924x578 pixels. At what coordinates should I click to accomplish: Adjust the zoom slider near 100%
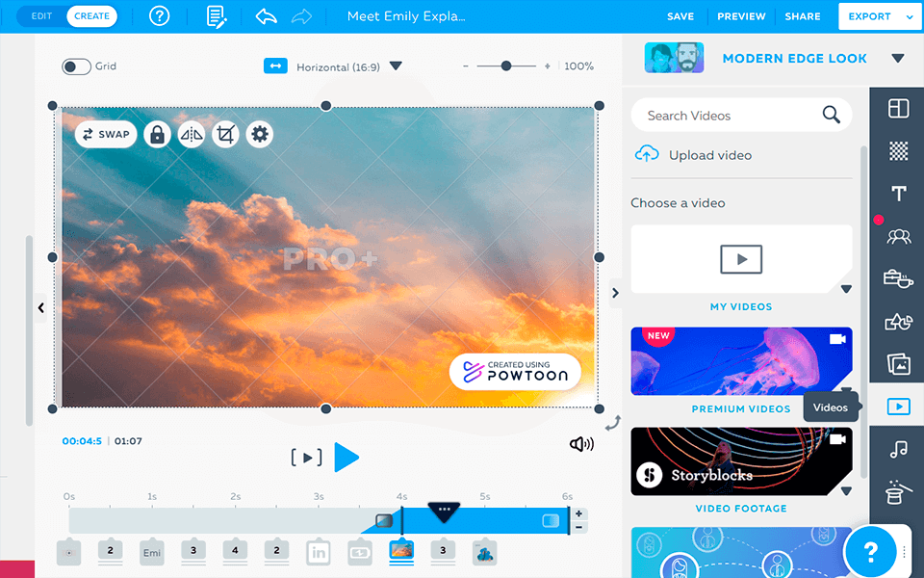[x=506, y=66]
